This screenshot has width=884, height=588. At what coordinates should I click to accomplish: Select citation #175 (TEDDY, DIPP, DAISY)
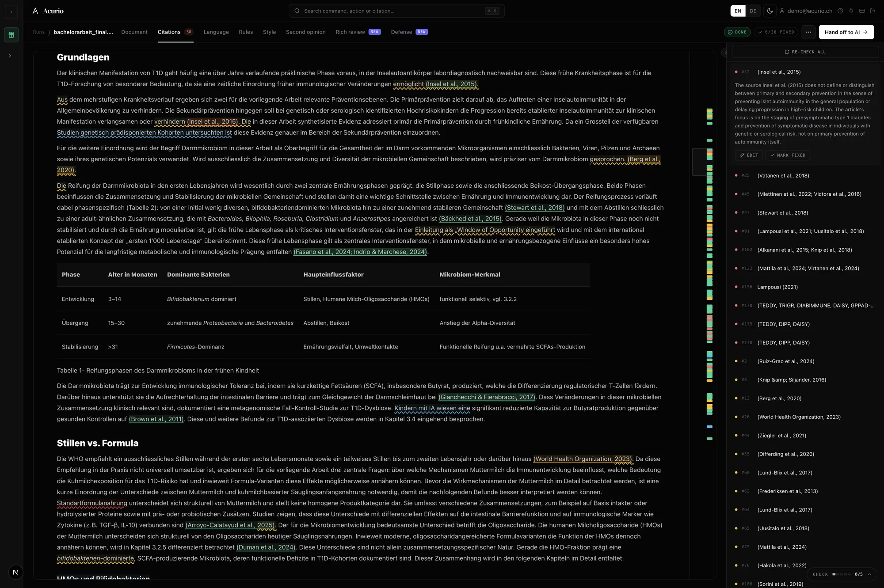pyautogui.click(x=804, y=324)
